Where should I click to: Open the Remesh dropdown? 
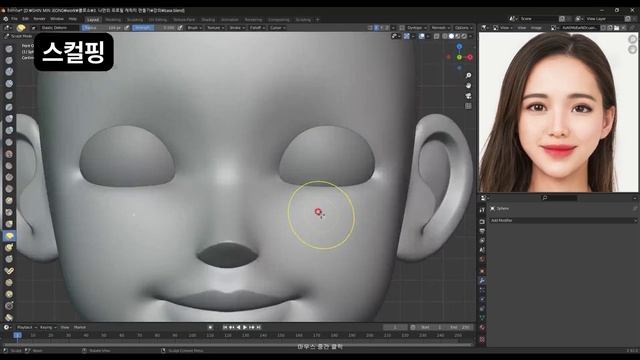tap(440, 28)
